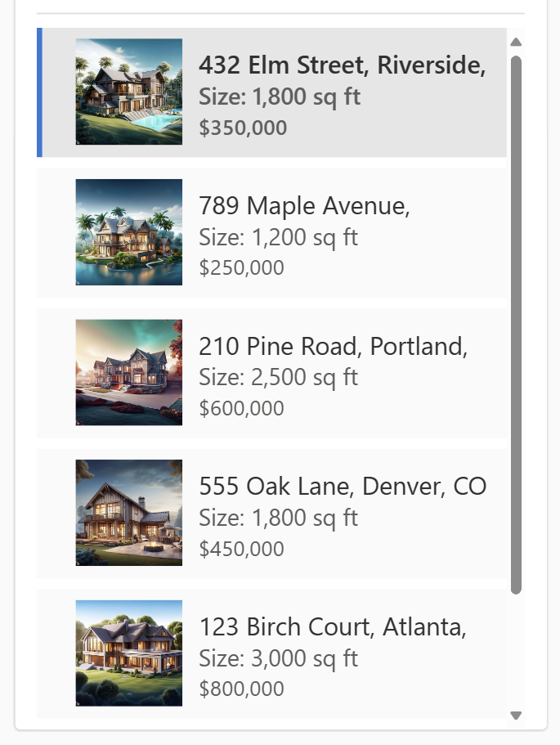
Task: Click the vertical scrollbar thumb
Action: (516, 324)
